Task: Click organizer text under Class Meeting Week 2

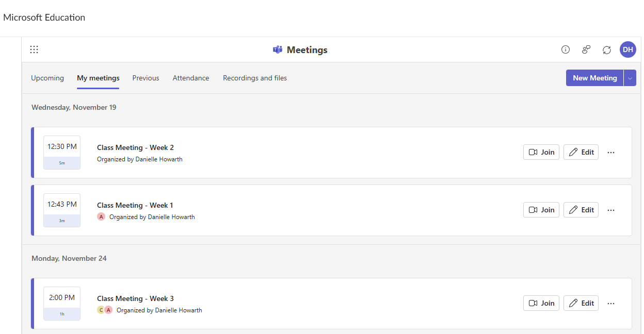Action: (140, 159)
